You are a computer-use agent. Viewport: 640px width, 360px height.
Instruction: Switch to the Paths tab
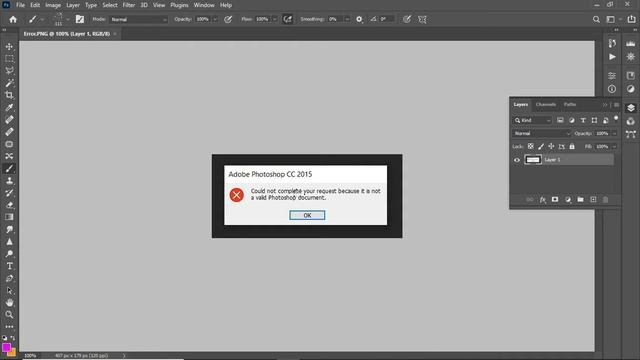tap(570, 104)
